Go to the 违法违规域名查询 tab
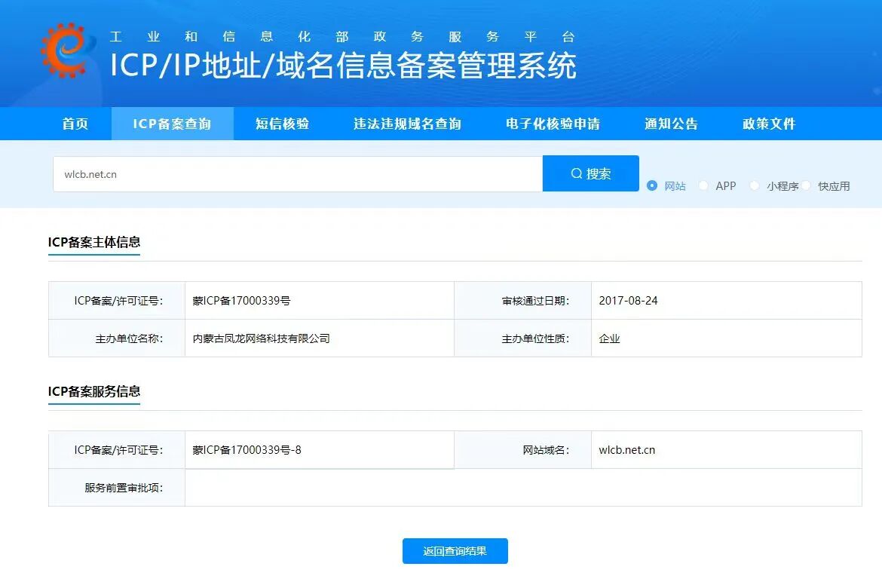The height and width of the screenshot is (588, 882). (407, 124)
